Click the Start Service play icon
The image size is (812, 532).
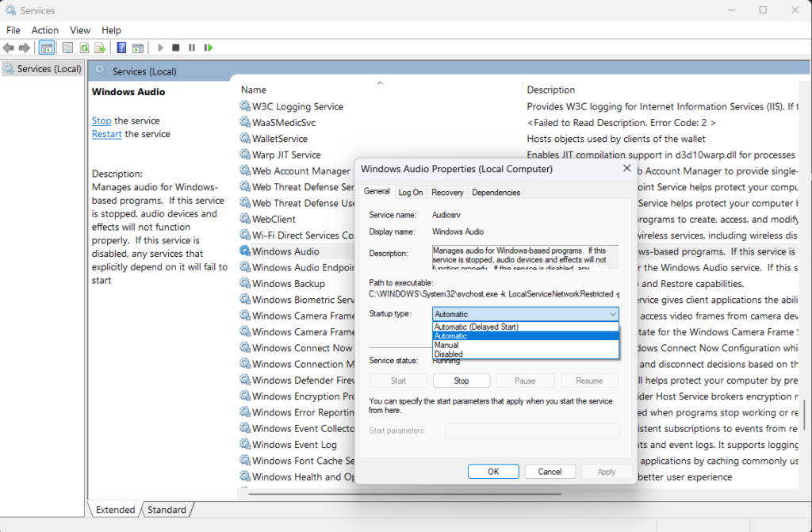(160, 48)
